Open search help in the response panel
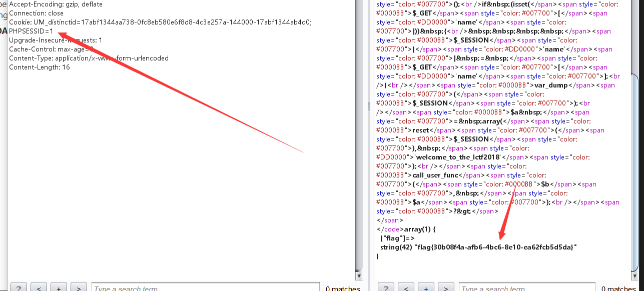644x291 pixels. point(386,288)
